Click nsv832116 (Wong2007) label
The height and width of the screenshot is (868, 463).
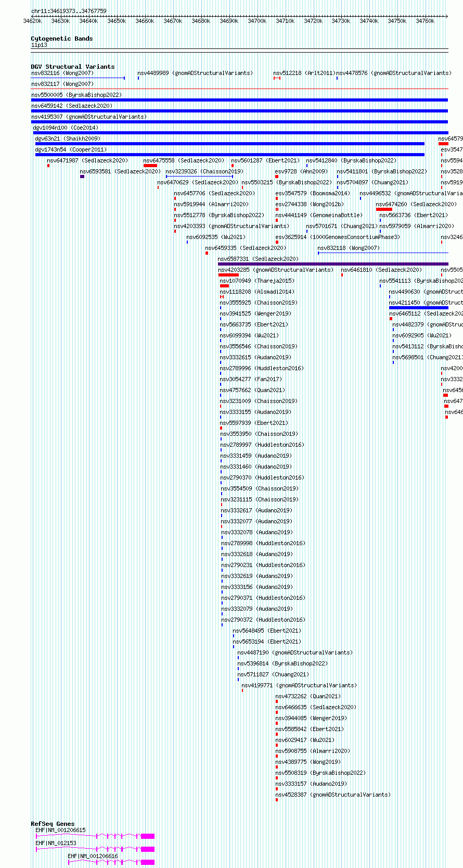62,73
